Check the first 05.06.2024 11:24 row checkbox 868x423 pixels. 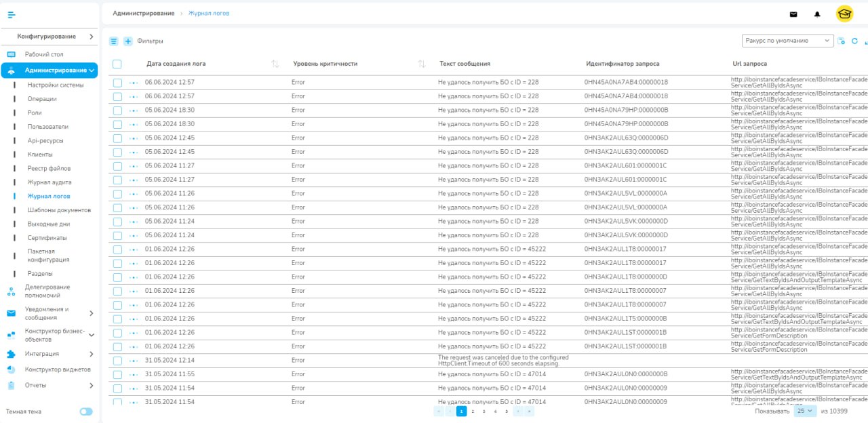pyautogui.click(x=117, y=222)
